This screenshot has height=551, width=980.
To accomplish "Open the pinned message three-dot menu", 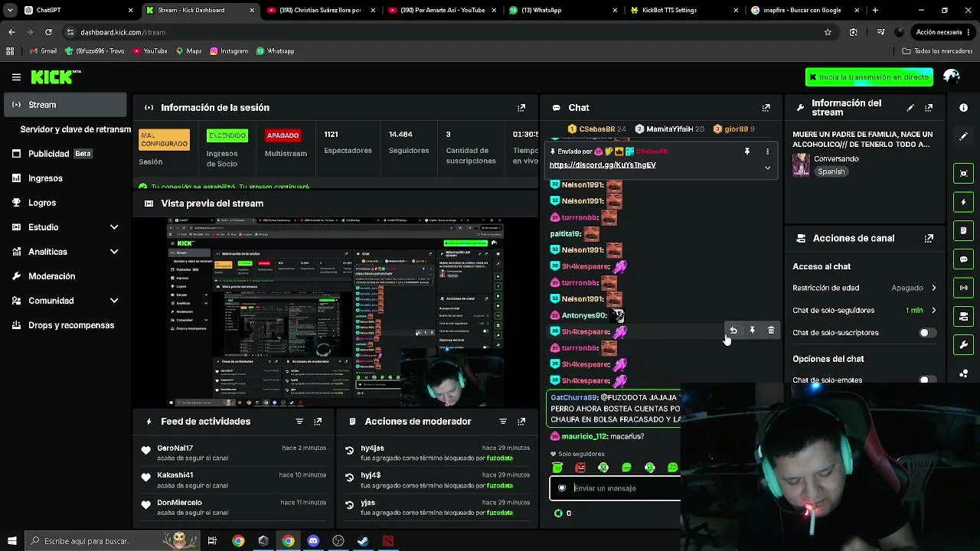I will pos(767,152).
